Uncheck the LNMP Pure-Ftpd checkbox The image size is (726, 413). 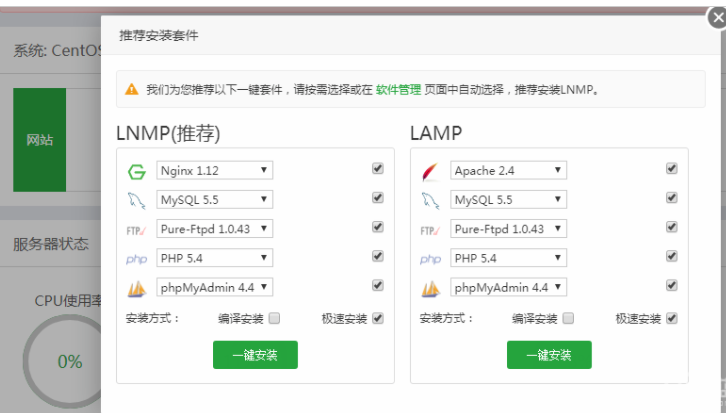click(378, 227)
